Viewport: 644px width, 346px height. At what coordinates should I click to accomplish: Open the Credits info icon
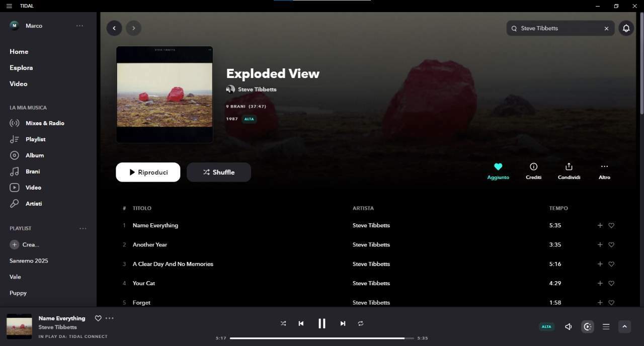[533, 166]
